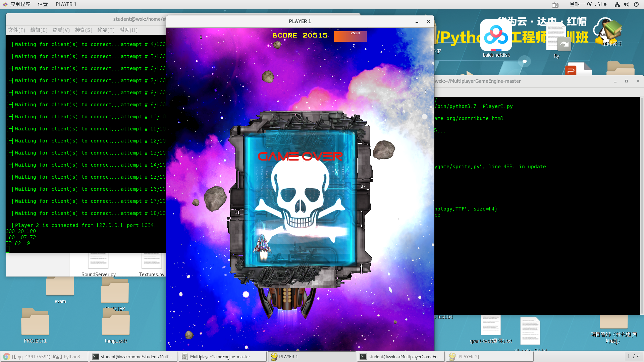Switch to [PLAYER 2] taskbar entry
Screen dimensions: 644x362
tap(490, 357)
